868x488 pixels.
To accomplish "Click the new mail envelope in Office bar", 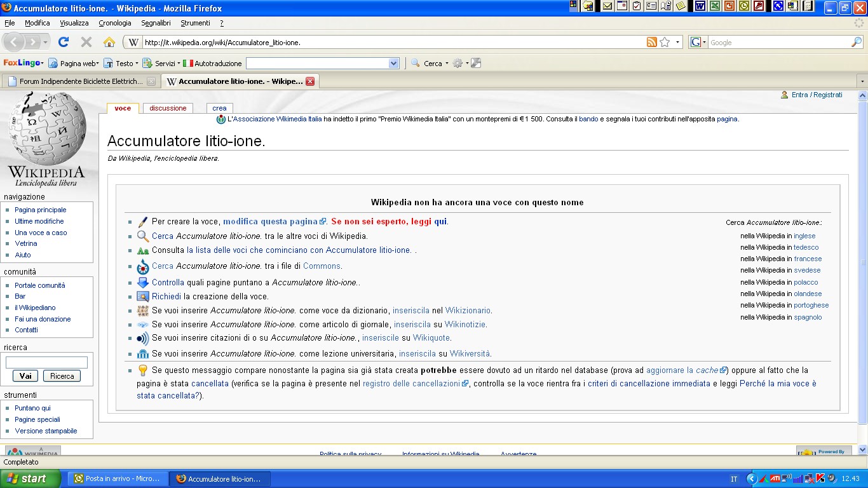I will click(x=607, y=6).
